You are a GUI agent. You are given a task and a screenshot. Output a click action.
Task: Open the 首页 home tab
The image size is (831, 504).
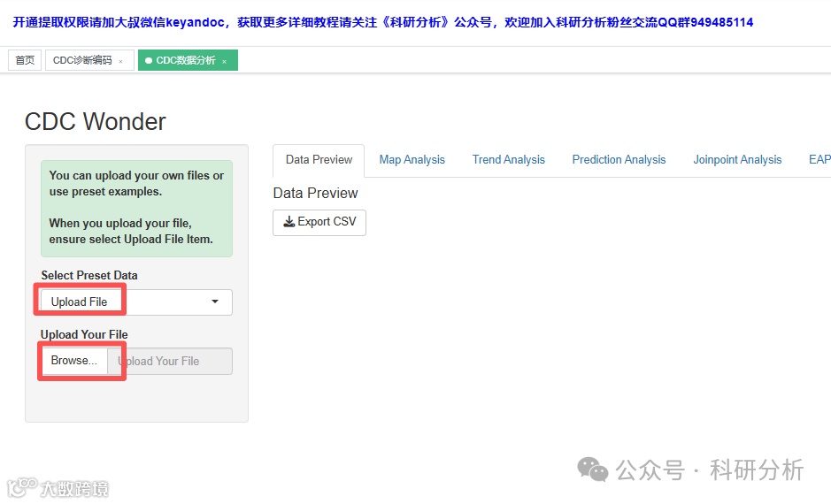pyautogui.click(x=25, y=60)
